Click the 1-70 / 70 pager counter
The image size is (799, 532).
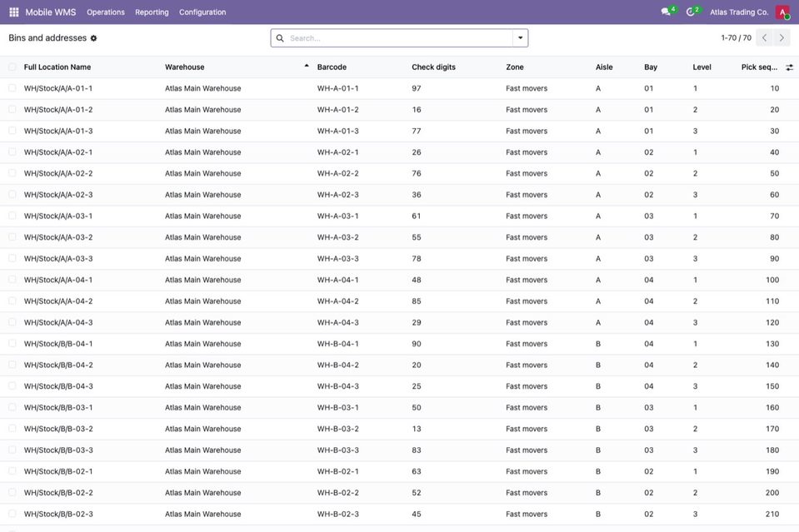click(x=736, y=37)
